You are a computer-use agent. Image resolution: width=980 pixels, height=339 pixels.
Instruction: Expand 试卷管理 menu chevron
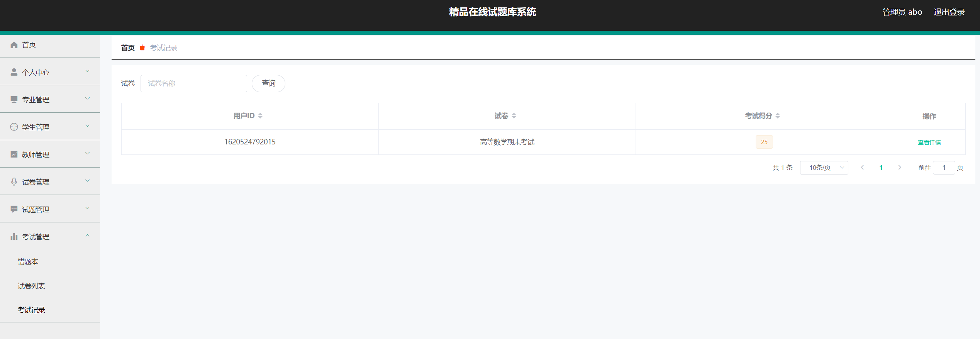coord(88,181)
